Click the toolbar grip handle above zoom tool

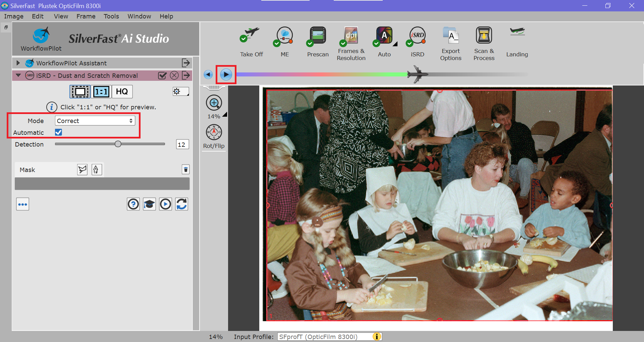pyautogui.click(x=214, y=88)
